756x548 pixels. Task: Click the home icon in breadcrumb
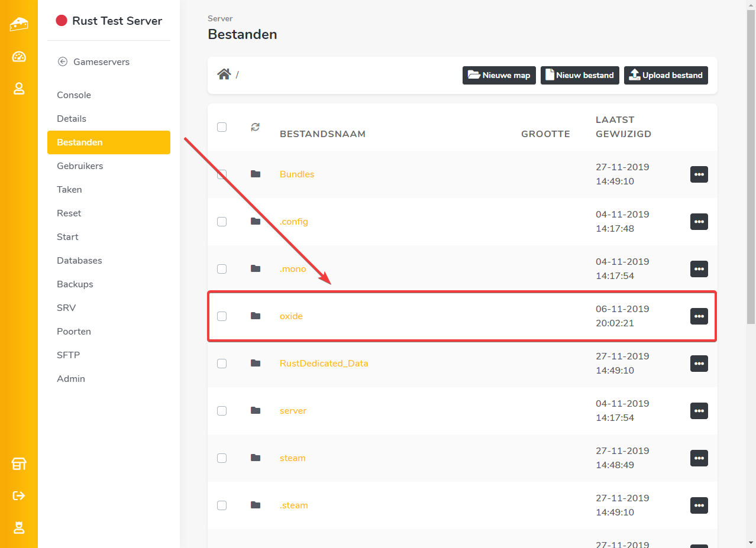224,74
